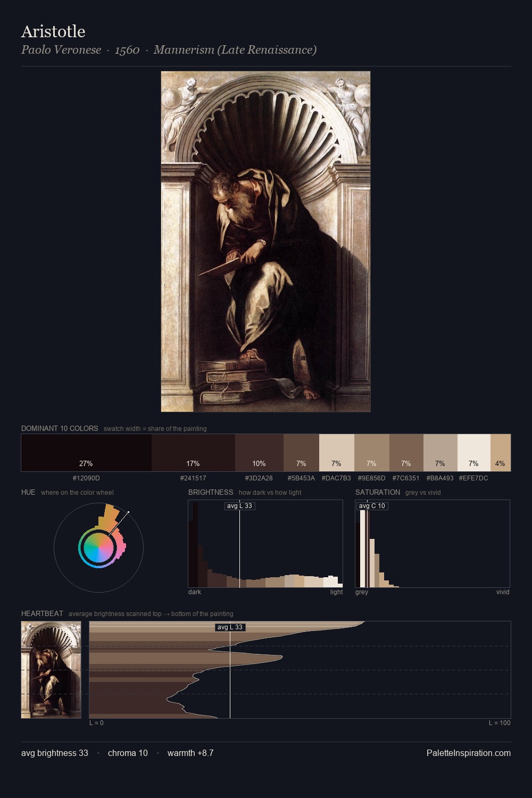532x798 pixels.
Task: Select the pale beige swatch above #DAC7B3
Action: [336, 453]
